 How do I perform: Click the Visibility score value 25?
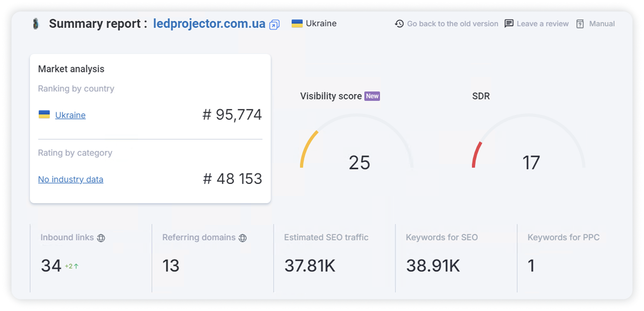point(359,163)
